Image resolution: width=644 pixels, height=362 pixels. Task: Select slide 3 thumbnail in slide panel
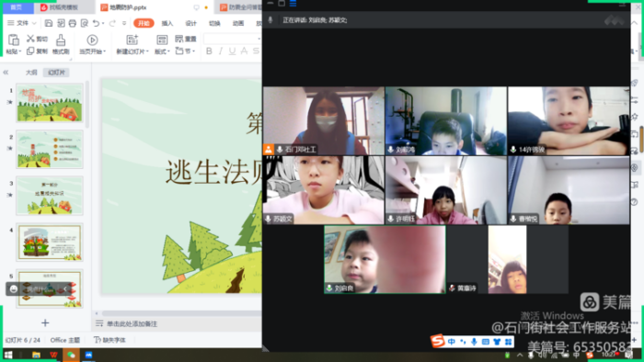pyautogui.click(x=50, y=196)
